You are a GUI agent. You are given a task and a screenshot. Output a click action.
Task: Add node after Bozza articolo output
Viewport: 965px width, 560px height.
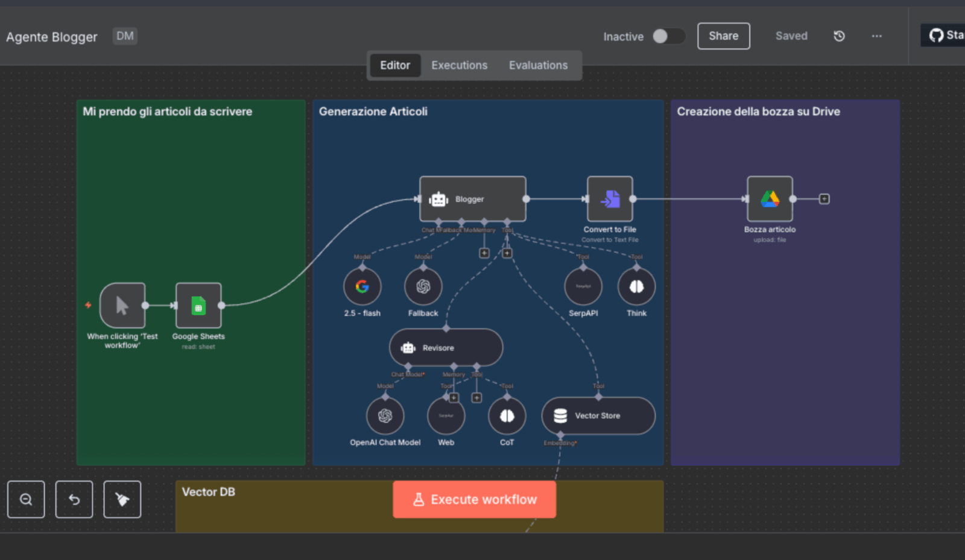click(824, 199)
